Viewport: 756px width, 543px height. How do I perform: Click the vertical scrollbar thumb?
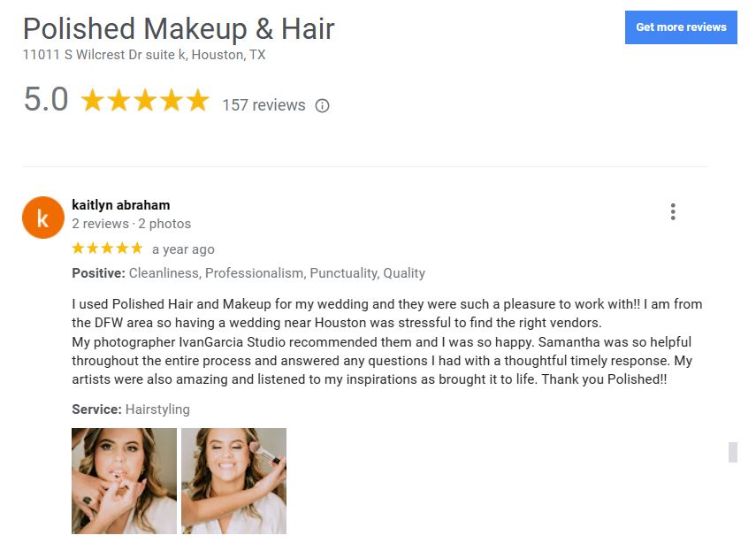point(733,452)
